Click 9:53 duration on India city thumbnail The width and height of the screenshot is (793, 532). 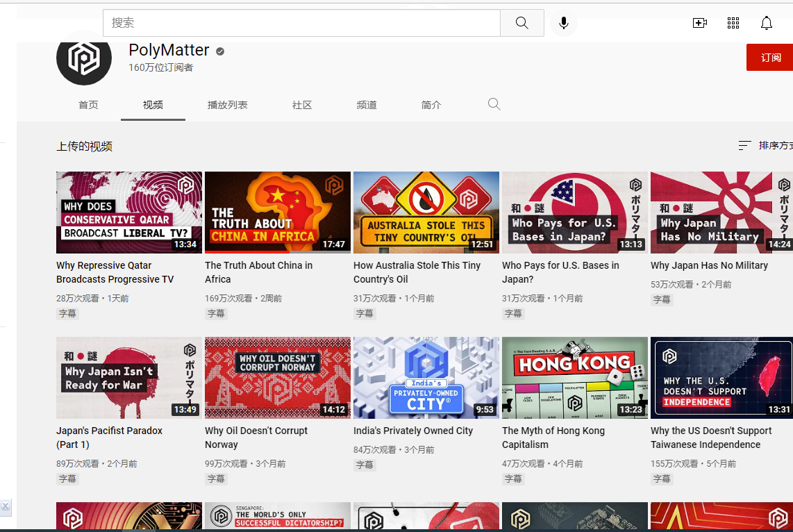coord(485,410)
